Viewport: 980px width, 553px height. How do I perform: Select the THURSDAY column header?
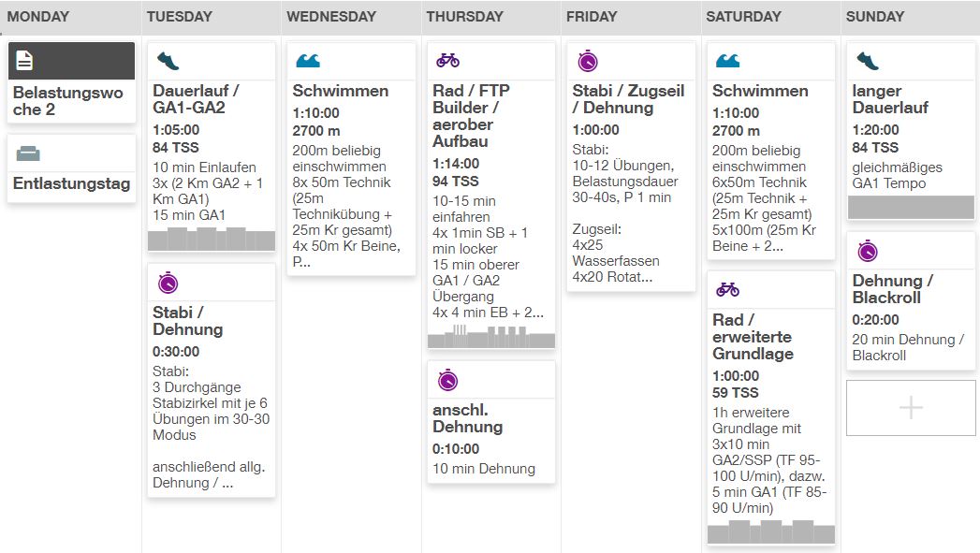(464, 16)
